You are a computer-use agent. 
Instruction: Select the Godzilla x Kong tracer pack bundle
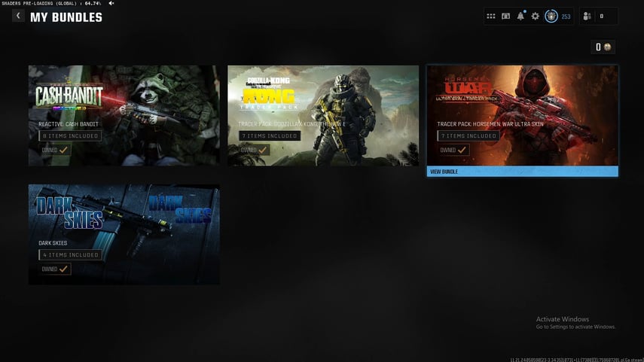323,114
